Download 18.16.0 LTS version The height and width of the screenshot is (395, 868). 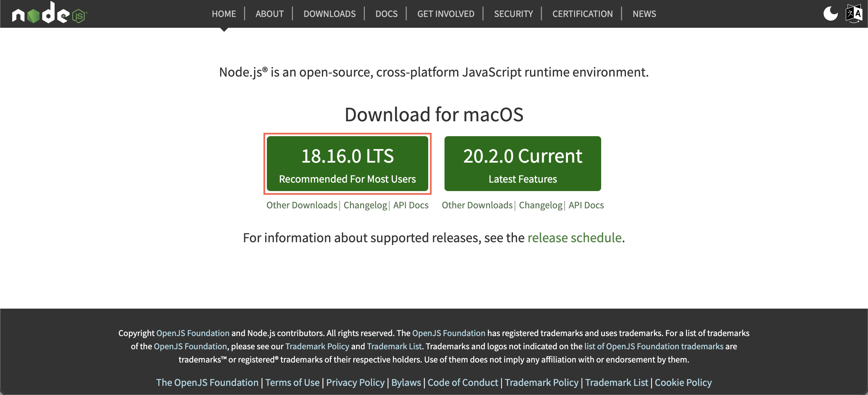tap(347, 164)
